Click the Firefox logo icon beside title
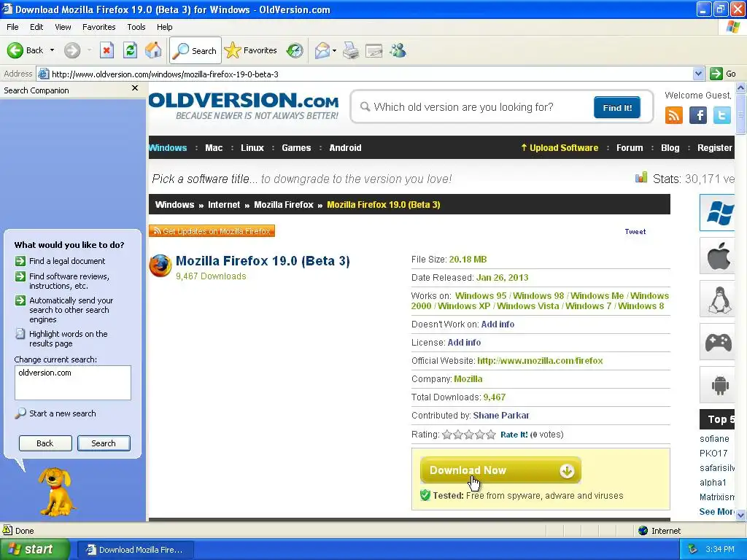The height and width of the screenshot is (560, 747). [x=160, y=265]
